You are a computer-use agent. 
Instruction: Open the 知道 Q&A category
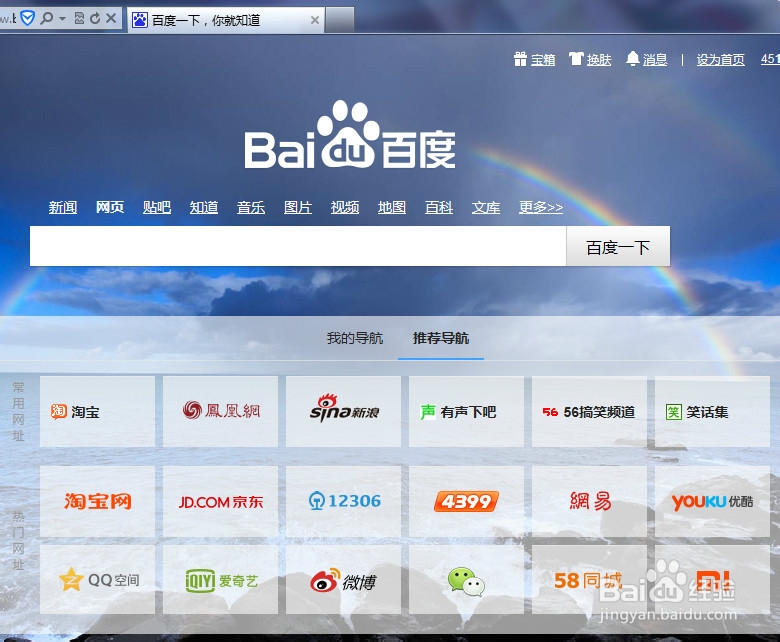204,207
